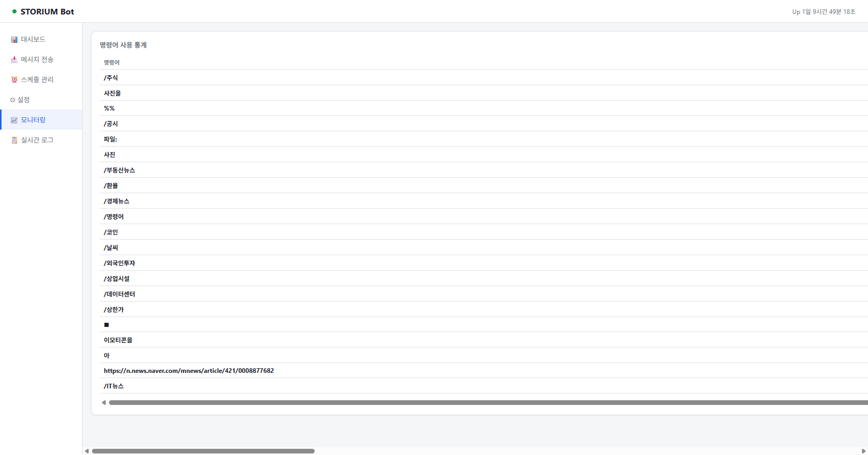Click the dashboard chart icon in sidebar

14,40
